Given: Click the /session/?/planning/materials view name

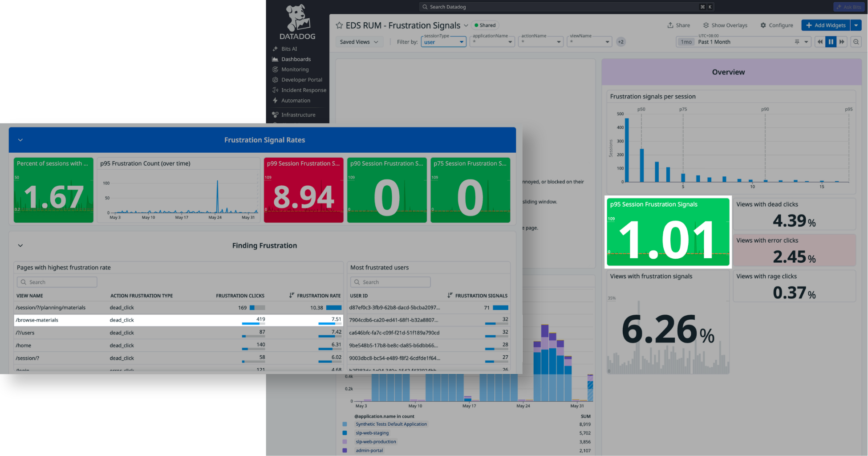Looking at the screenshot, I should [51, 308].
